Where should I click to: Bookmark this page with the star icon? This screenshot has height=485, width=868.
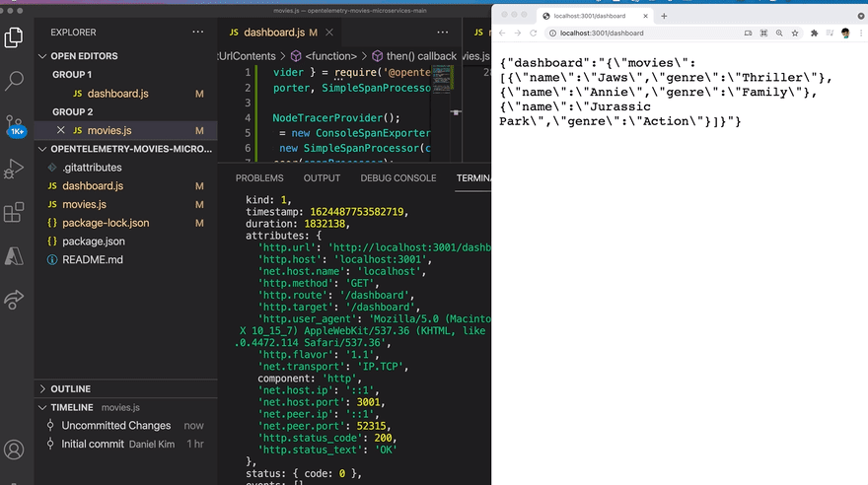(x=795, y=33)
